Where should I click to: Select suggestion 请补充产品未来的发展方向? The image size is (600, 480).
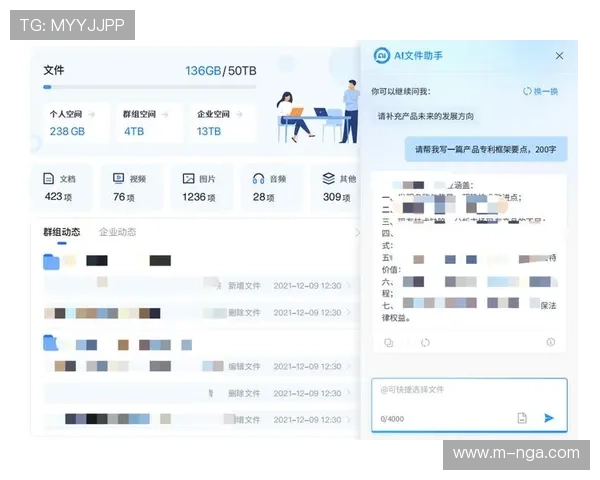pyautogui.click(x=426, y=116)
